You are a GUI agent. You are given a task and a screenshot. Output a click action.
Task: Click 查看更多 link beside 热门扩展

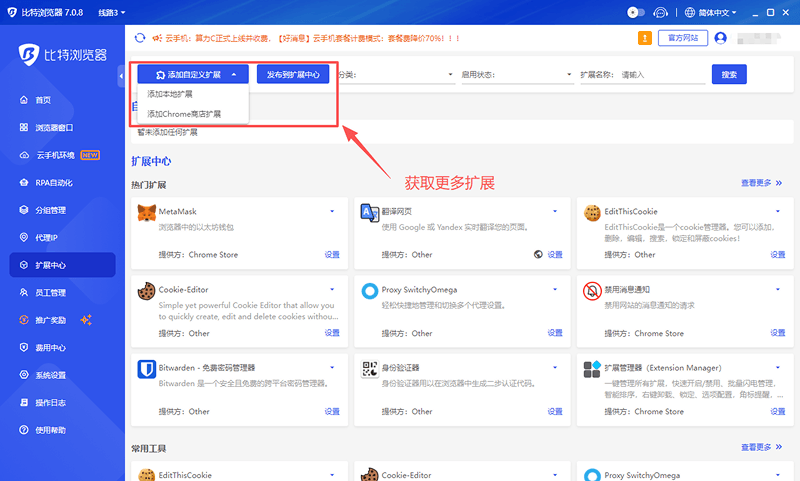pyautogui.click(x=761, y=183)
